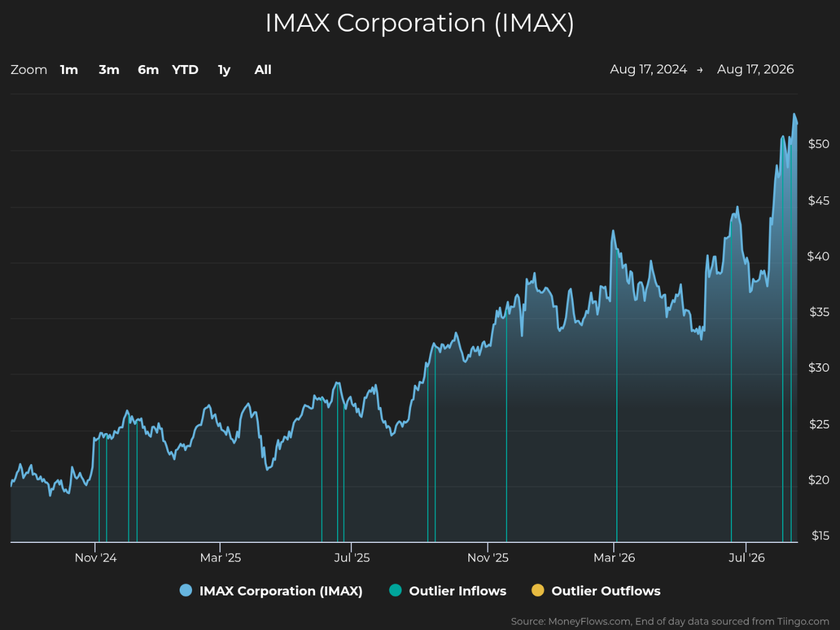Click the yellow Outlier Outflows legend dot
840x630 pixels.
tap(538, 591)
